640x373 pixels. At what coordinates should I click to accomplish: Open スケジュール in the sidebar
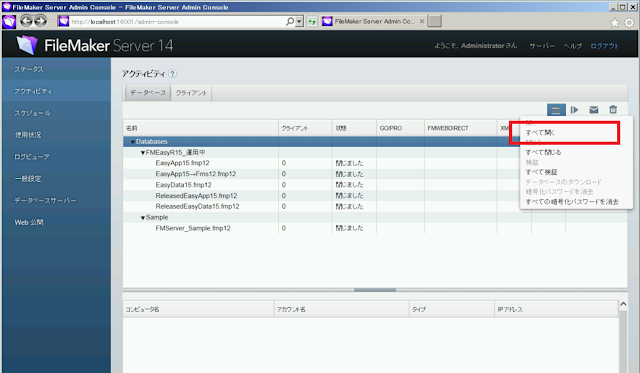tap(56, 113)
